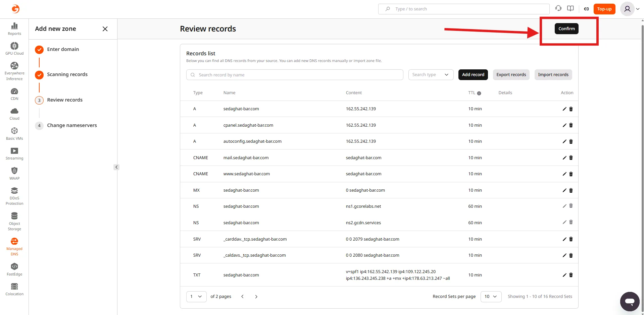644x315 pixels.
Task: Open the CDN section in sidebar
Action: [14, 94]
